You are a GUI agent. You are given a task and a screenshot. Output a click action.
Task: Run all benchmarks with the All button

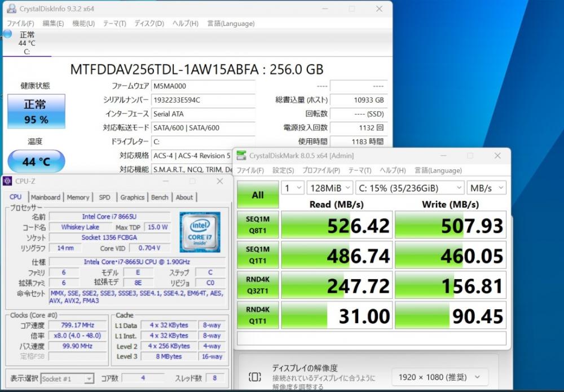coord(258,195)
